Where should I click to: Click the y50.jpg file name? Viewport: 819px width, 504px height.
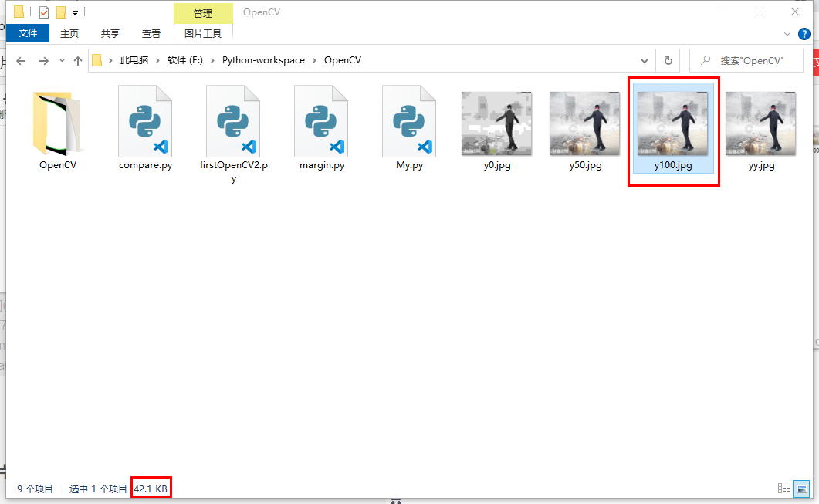pos(586,166)
